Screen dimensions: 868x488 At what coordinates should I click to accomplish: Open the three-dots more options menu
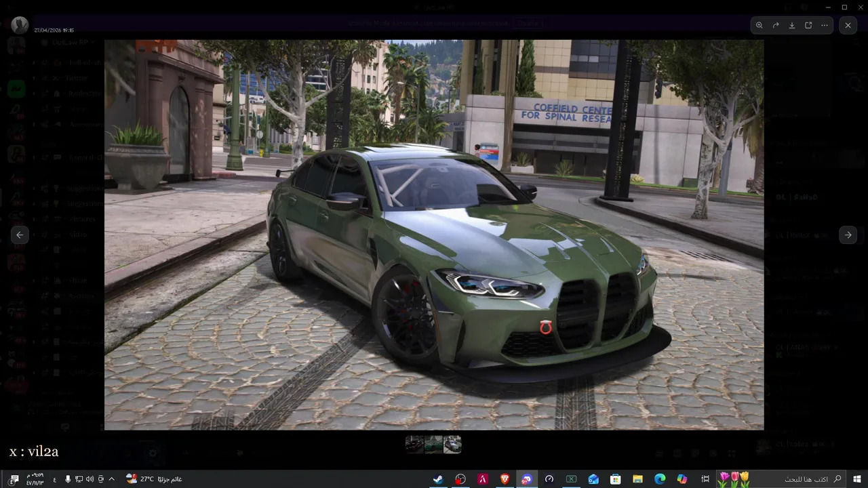coord(825,25)
